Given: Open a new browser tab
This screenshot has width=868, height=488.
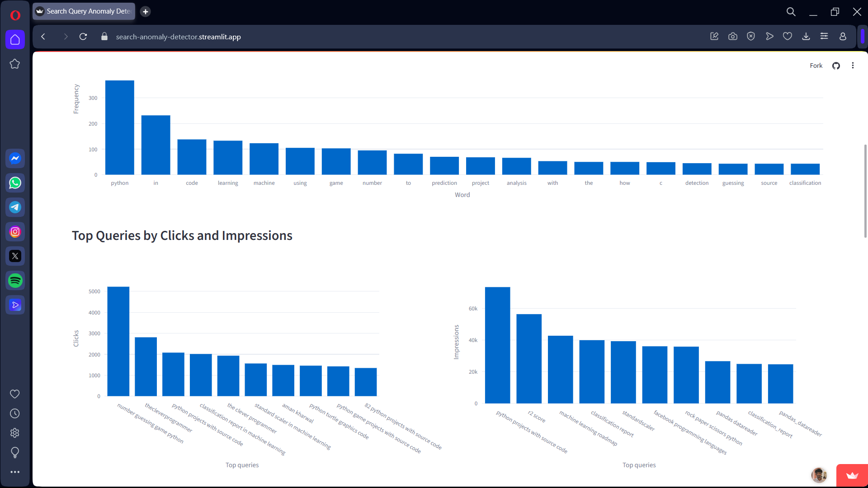Looking at the screenshot, I should click(x=145, y=12).
